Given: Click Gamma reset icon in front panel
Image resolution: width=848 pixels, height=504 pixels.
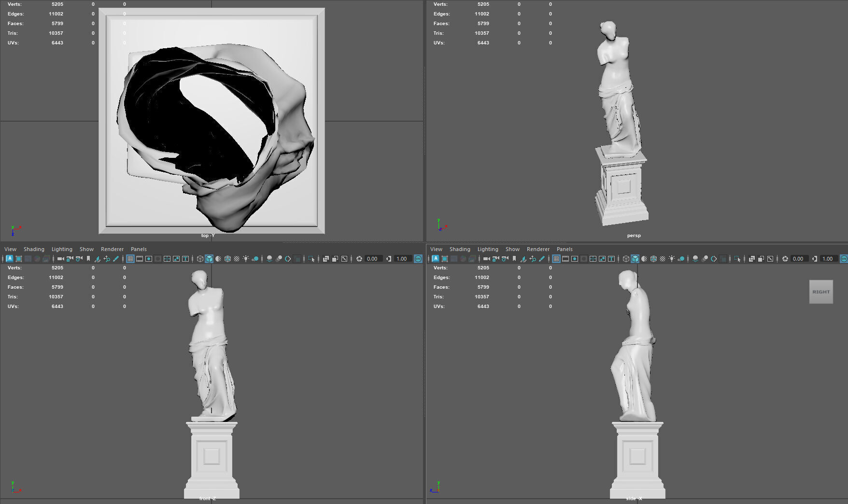Looking at the screenshot, I should (x=388, y=259).
